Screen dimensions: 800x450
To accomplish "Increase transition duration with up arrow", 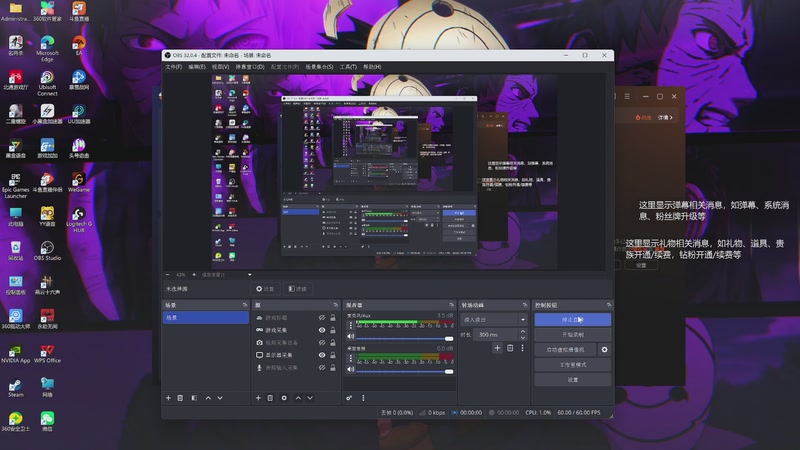I will click(x=522, y=332).
